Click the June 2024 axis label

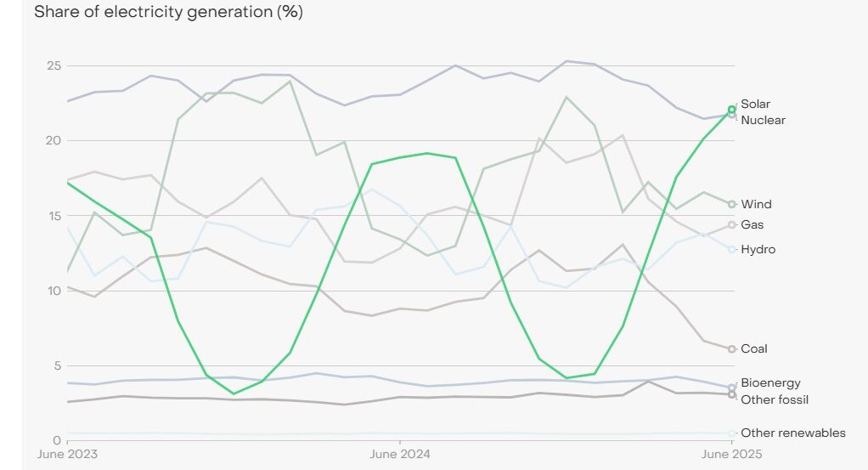[x=399, y=454]
